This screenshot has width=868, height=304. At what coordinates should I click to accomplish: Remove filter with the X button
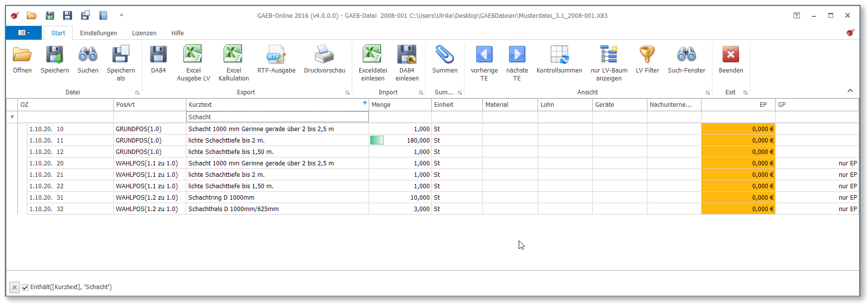[x=14, y=287]
